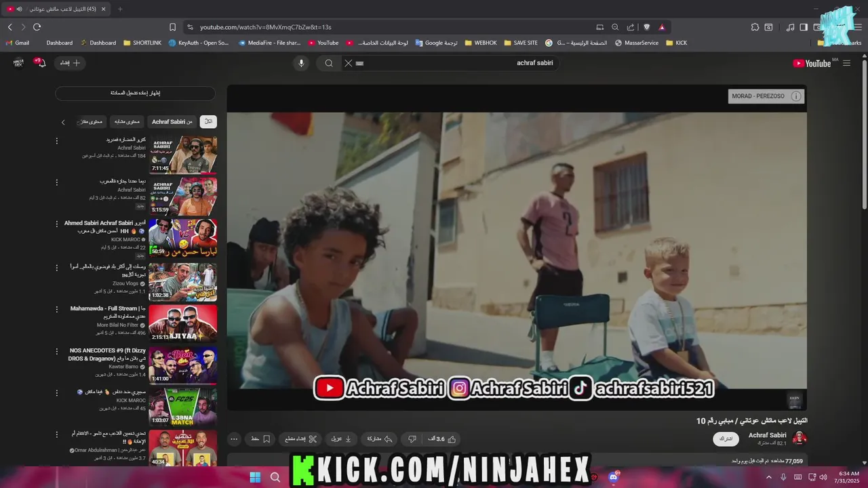Image resolution: width=868 pixels, height=488 pixels.
Task: Open options menu for 7:11:45 Achraf Sabiri video
Action: pos(57,141)
